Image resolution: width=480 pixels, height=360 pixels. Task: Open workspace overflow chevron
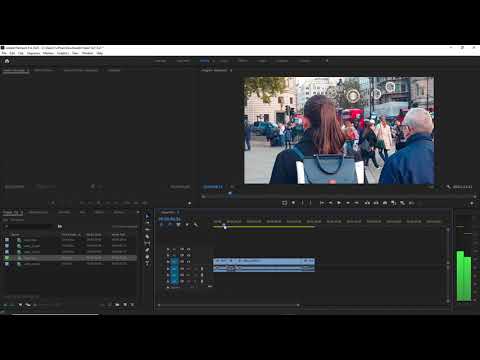[x=327, y=61]
